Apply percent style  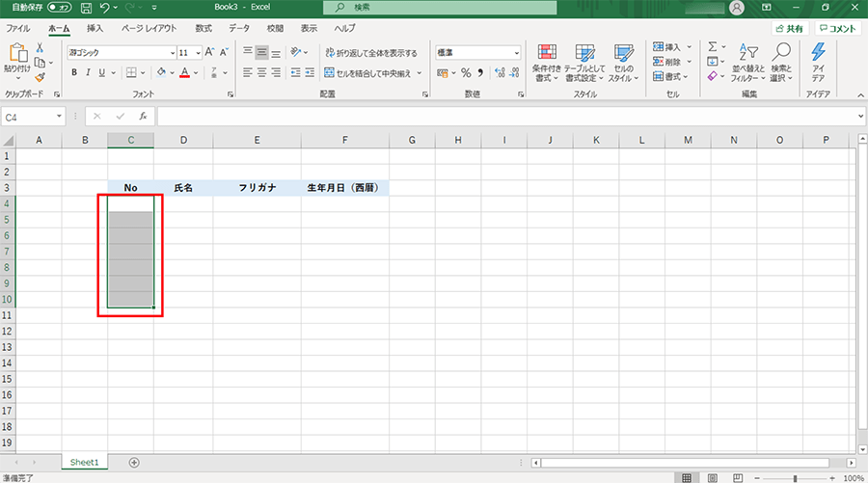click(x=466, y=72)
